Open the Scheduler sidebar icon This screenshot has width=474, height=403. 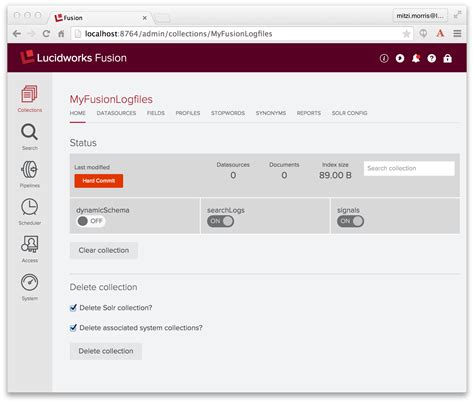pos(30,211)
